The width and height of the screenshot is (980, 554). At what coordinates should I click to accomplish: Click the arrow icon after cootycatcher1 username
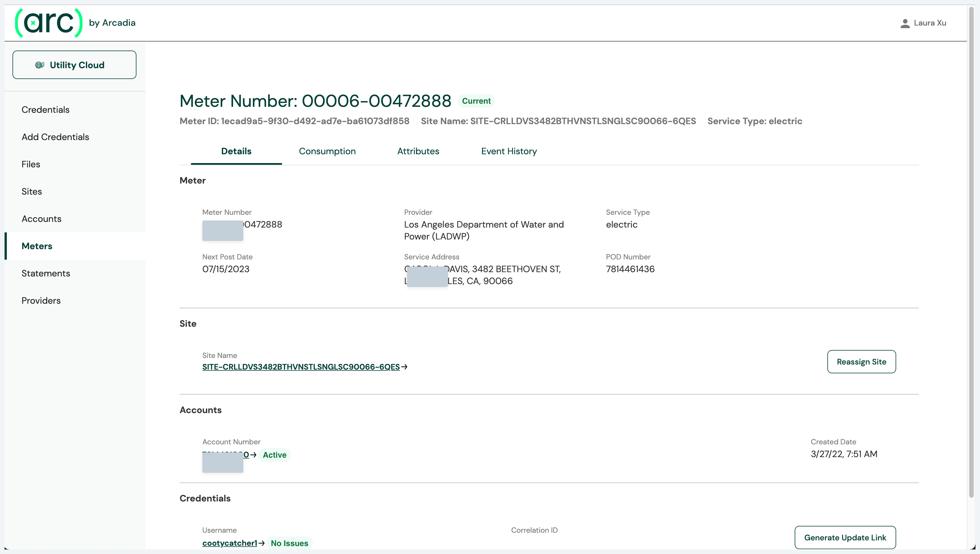(261, 543)
